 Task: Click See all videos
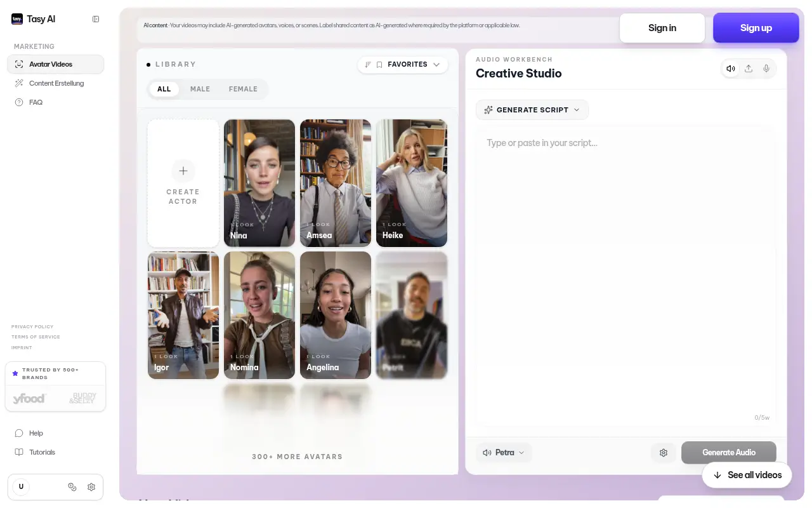point(747,475)
